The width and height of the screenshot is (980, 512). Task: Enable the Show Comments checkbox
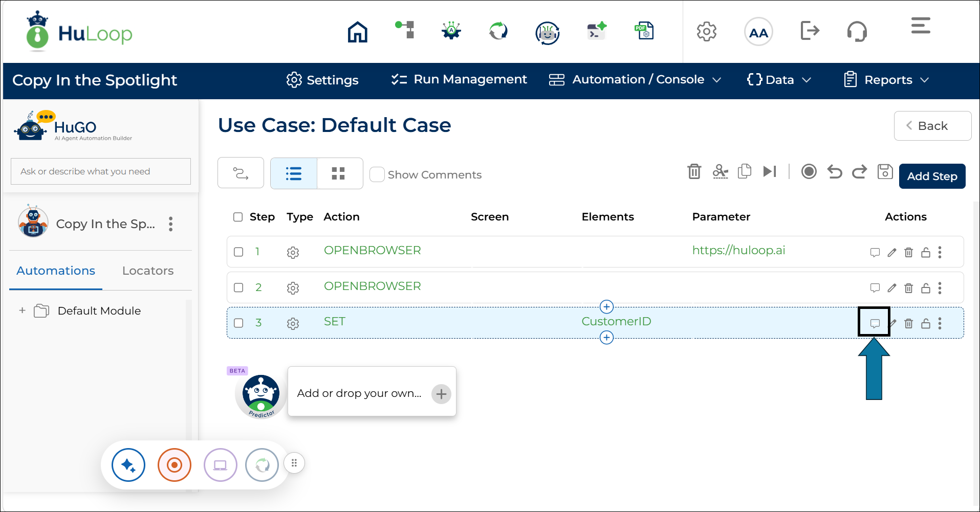point(377,174)
